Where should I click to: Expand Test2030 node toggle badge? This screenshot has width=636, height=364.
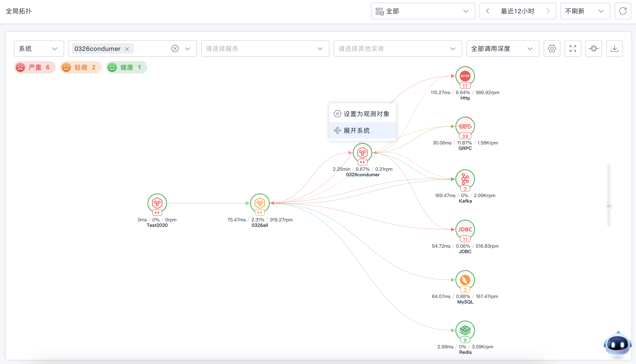tap(157, 213)
